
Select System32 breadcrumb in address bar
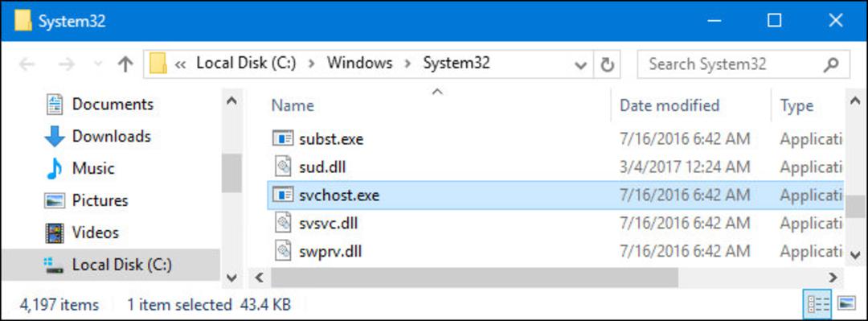click(x=457, y=64)
